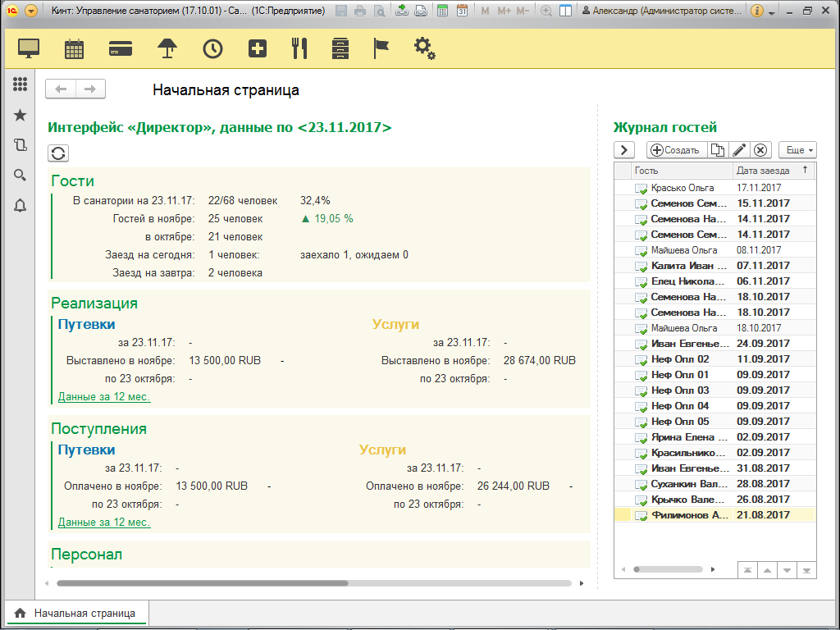Open the calendar section in the top panel
840x630 pixels.
[75, 48]
